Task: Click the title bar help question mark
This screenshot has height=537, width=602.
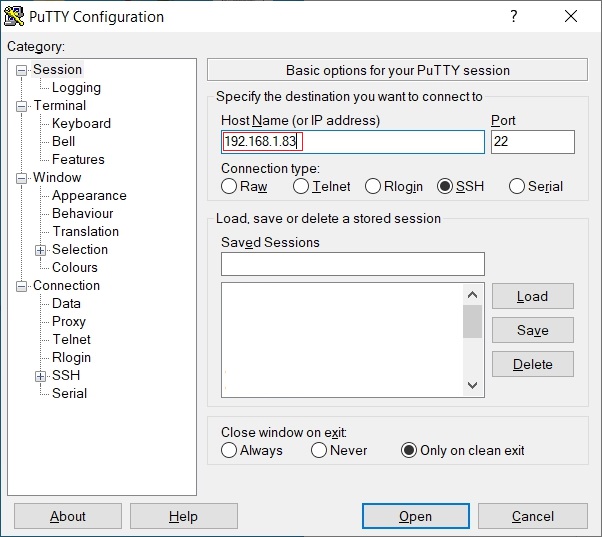Action: (x=513, y=17)
